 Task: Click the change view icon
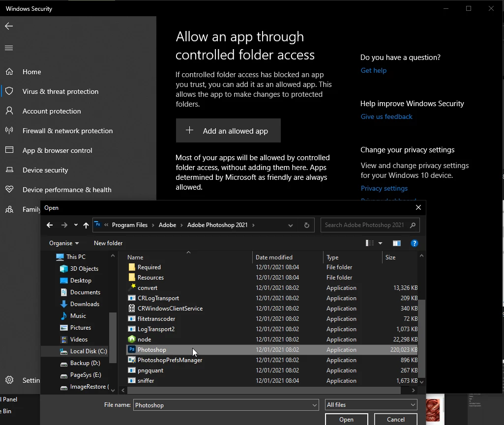point(370,243)
